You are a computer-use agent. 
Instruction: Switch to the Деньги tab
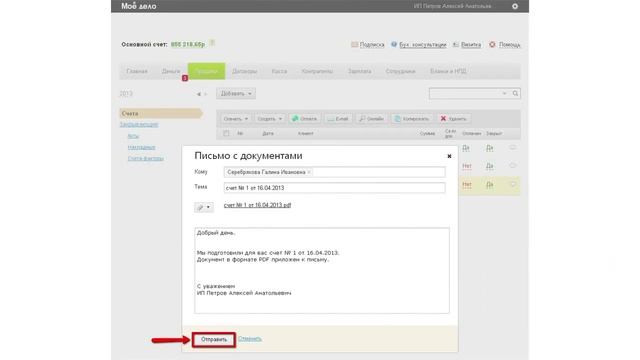coord(171,71)
